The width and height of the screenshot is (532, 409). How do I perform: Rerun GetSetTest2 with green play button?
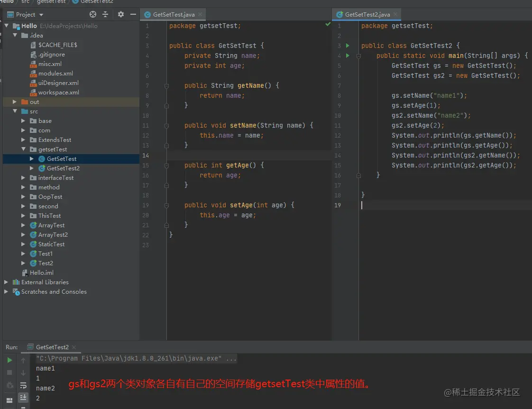pyautogui.click(x=9, y=360)
